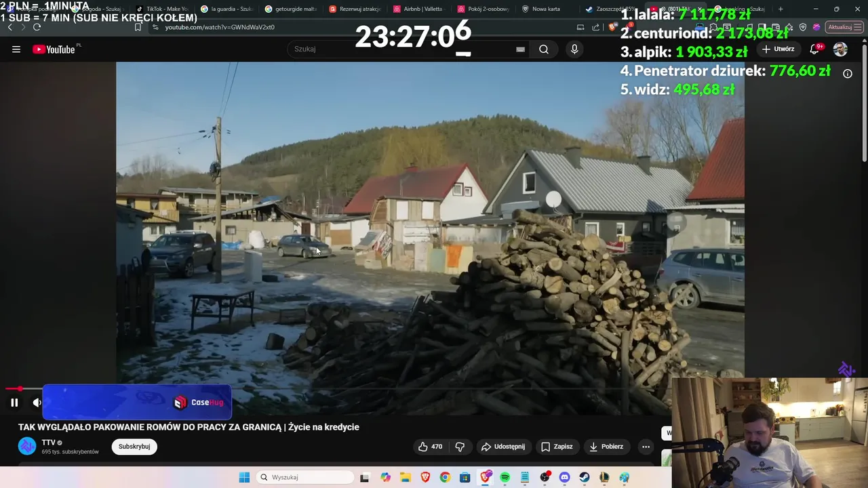Screen dimensions: 868x488
Task: Launch Copilot from the taskbar
Action: click(x=386, y=478)
